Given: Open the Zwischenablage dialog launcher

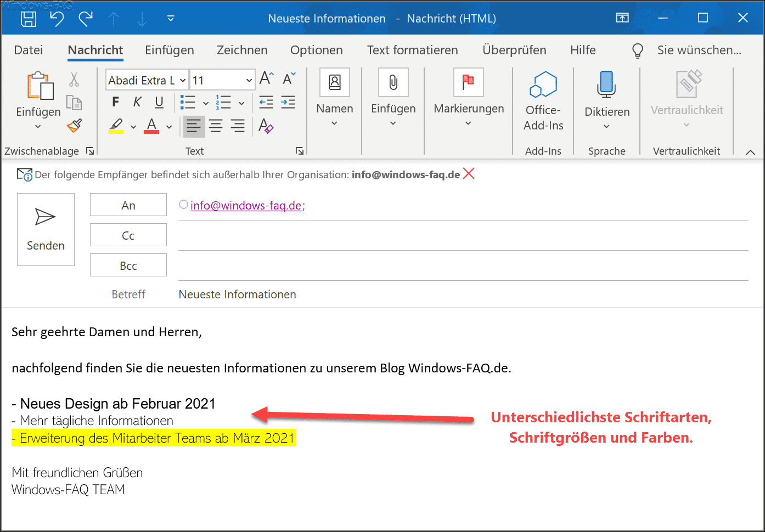Looking at the screenshot, I should coord(90,151).
